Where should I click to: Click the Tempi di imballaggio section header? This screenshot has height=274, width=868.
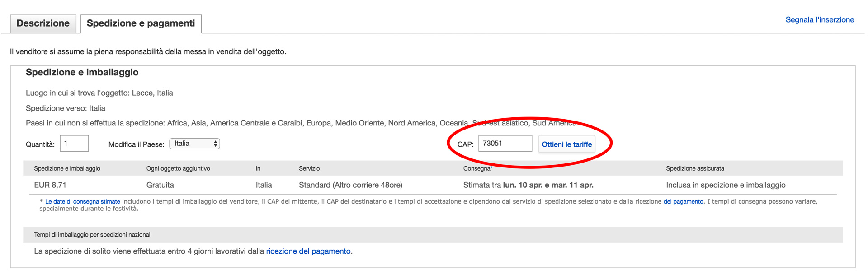(x=93, y=235)
